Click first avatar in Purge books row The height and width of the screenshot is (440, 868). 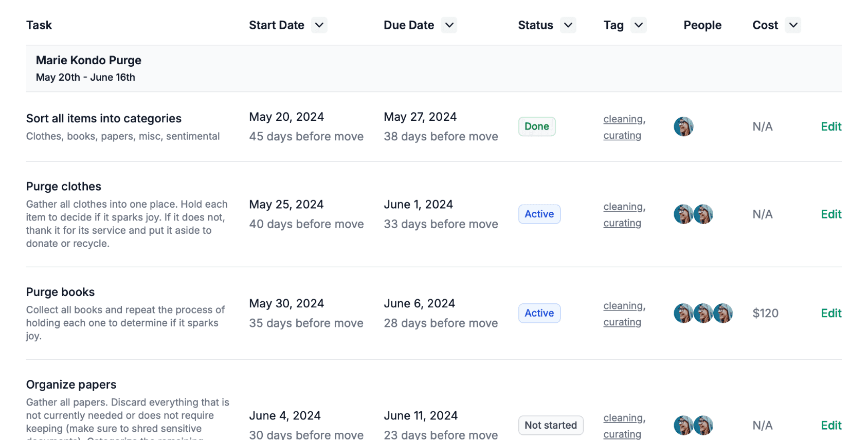tap(683, 313)
